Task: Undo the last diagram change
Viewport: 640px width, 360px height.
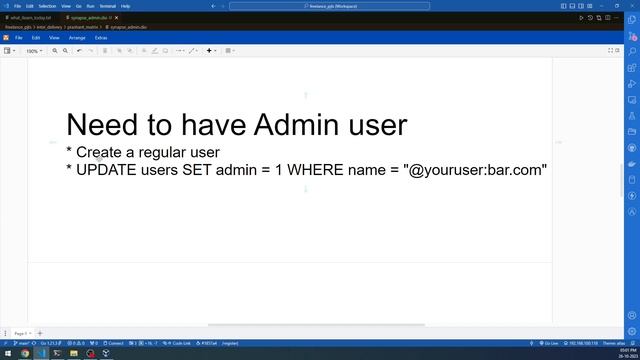Action: coord(79,51)
